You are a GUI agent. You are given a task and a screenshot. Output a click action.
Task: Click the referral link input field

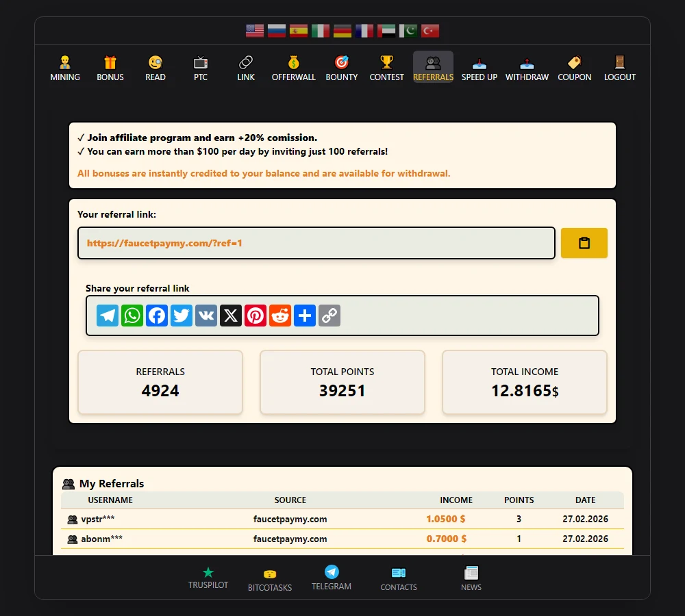[x=316, y=243]
